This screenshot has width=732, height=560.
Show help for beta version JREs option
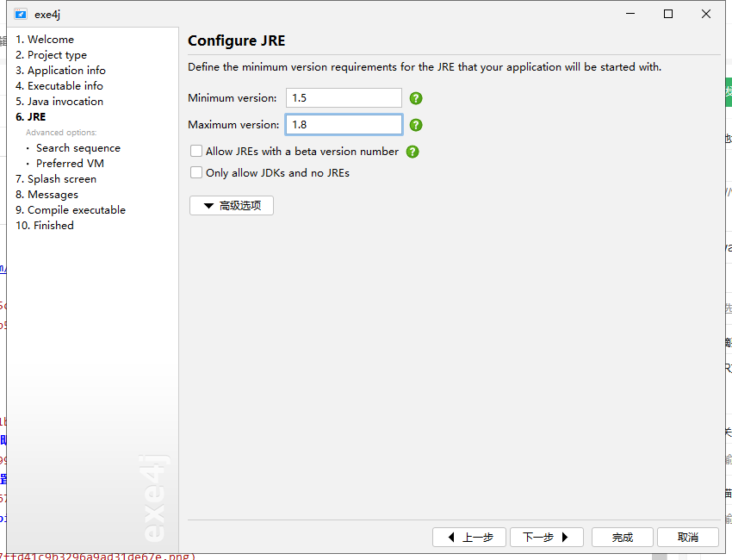(413, 152)
